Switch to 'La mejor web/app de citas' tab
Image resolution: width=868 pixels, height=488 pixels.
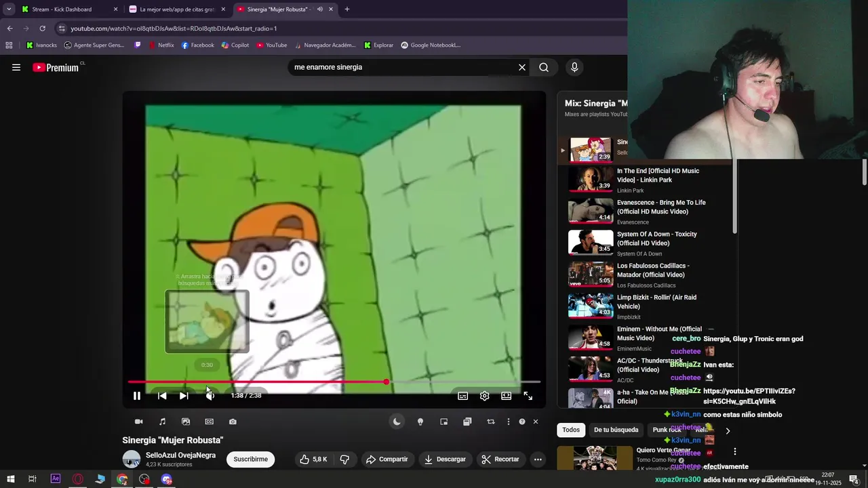tap(178, 9)
